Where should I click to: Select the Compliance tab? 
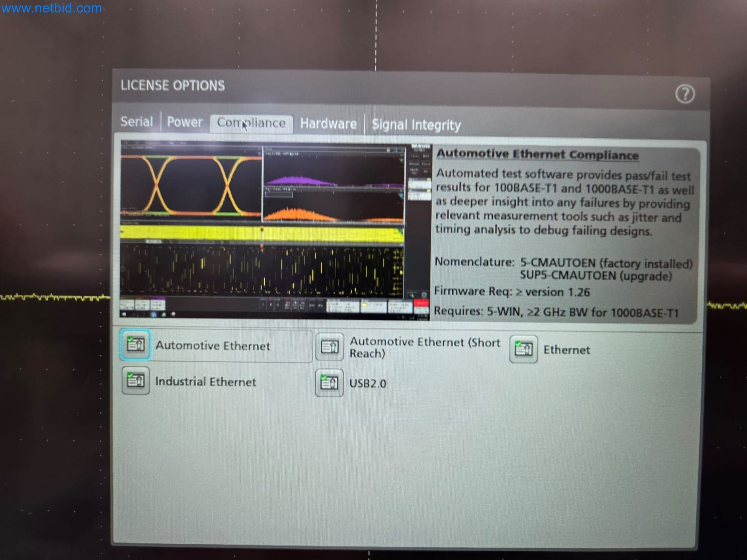(x=251, y=123)
